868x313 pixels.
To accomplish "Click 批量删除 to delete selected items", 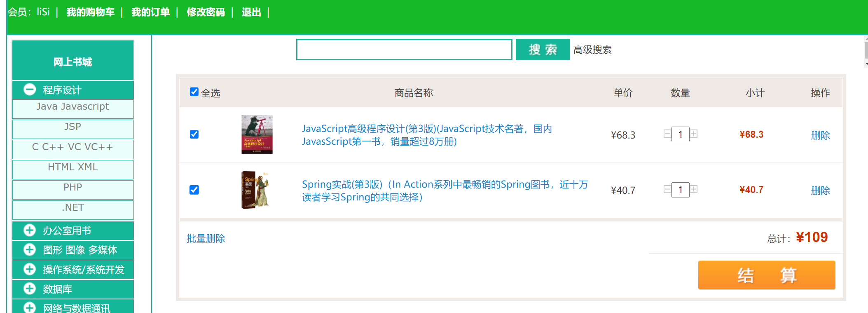I will click(206, 239).
